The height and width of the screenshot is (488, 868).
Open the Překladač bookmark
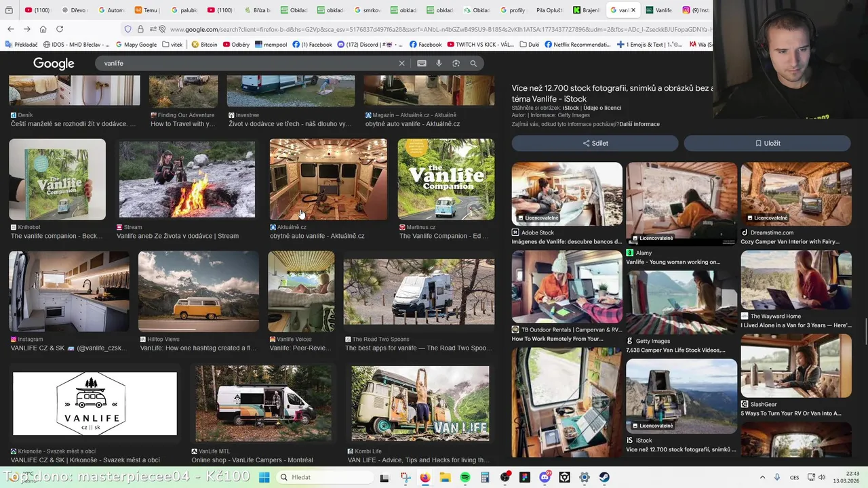click(21, 45)
